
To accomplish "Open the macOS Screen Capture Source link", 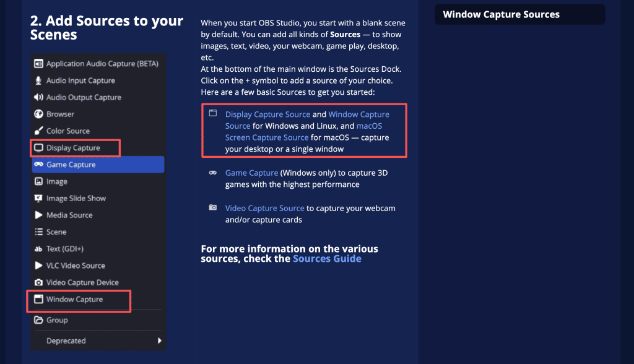I will (x=303, y=131).
